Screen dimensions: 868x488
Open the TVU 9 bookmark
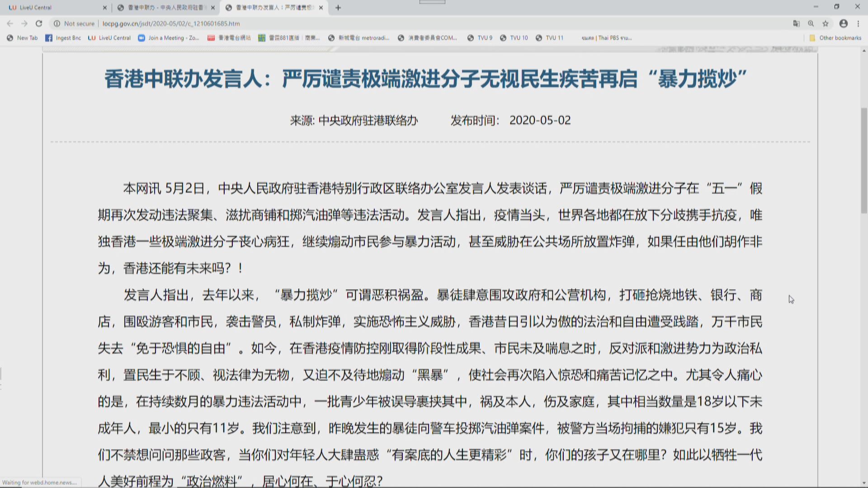[481, 38]
